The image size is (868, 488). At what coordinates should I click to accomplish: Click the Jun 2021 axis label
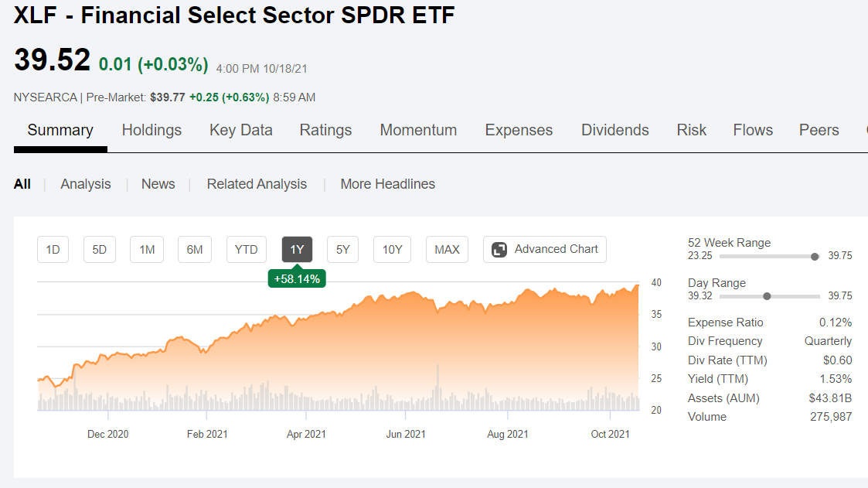coord(406,435)
